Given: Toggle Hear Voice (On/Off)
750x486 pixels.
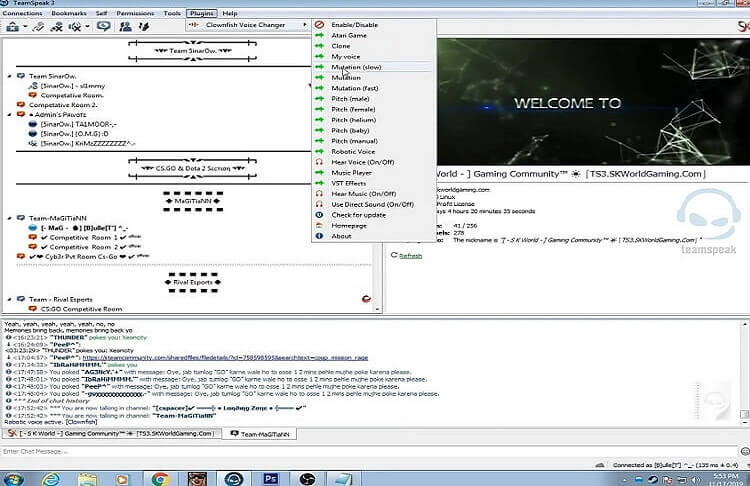Looking at the screenshot, I should [x=373, y=162].
